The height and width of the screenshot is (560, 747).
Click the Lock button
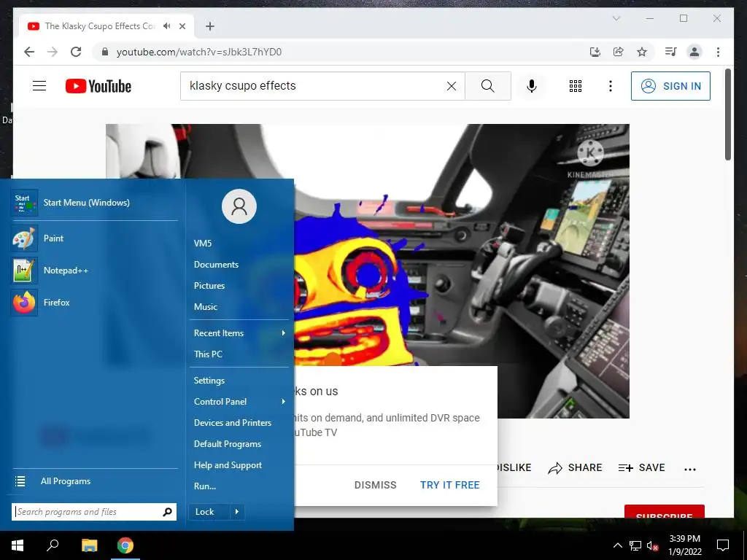click(x=209, y=512)
